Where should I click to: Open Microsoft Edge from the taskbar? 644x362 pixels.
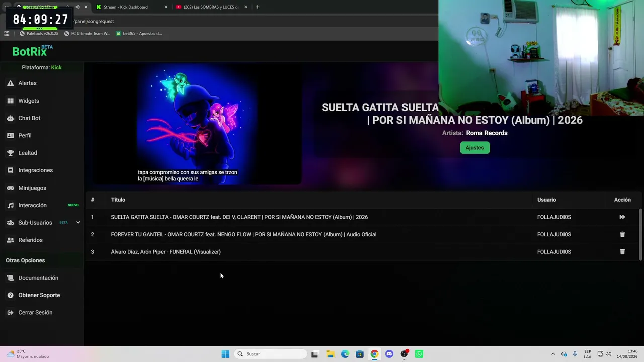pos(345,354)
